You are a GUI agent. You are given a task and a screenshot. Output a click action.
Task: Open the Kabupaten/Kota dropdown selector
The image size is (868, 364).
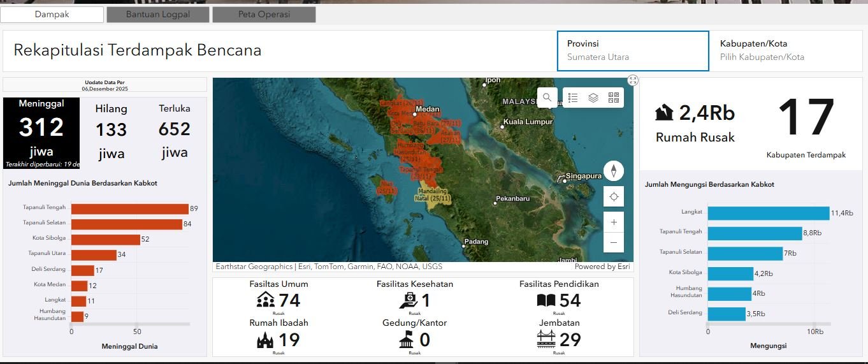(x=786, y=50)
